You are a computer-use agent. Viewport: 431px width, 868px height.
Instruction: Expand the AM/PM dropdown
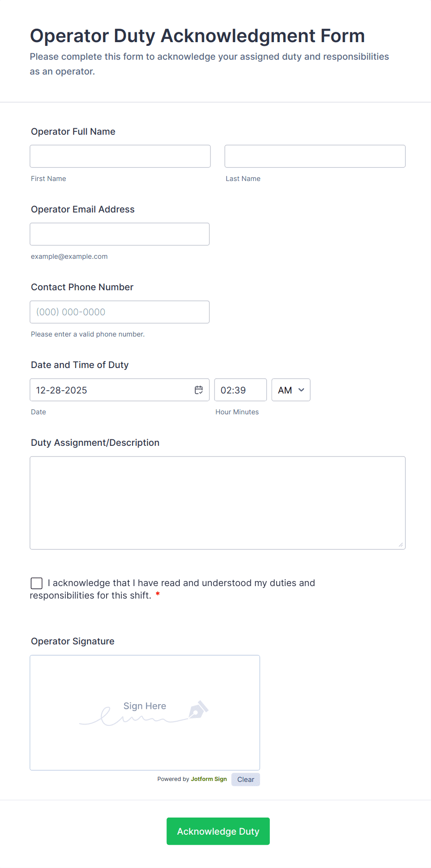(x=291, y=390)
